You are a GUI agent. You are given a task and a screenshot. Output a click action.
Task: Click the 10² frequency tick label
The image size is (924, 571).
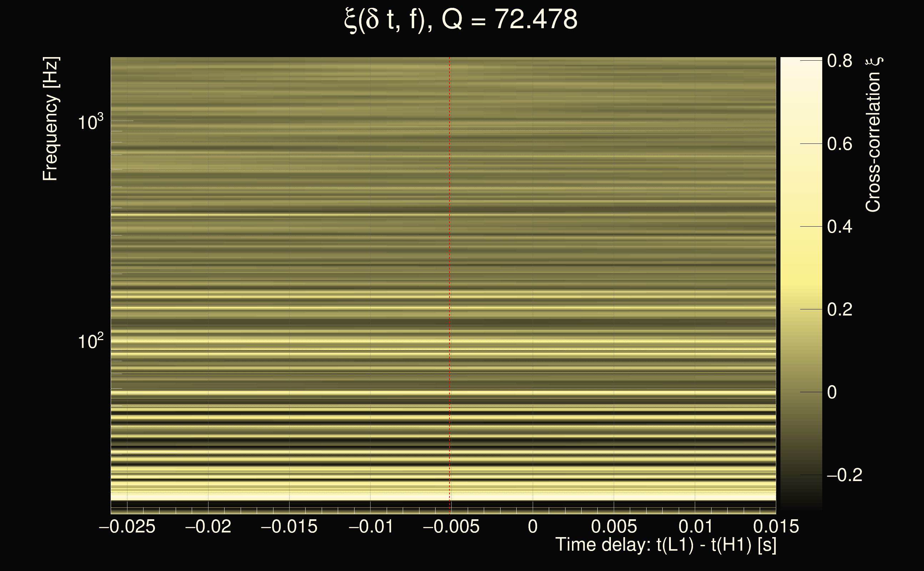coord(90,341)
